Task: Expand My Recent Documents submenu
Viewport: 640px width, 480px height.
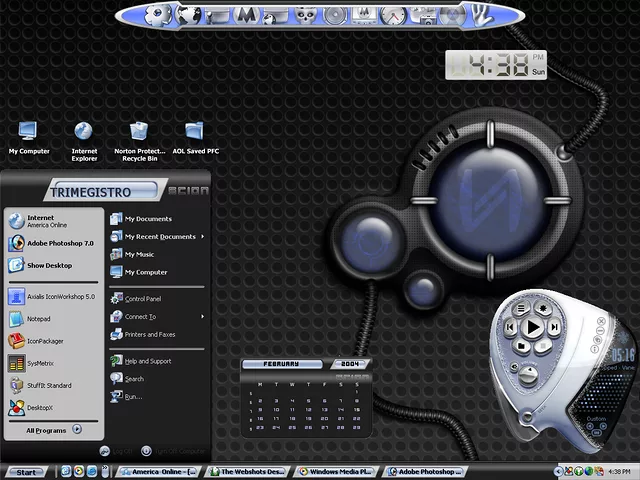Action: click(160, 237)
